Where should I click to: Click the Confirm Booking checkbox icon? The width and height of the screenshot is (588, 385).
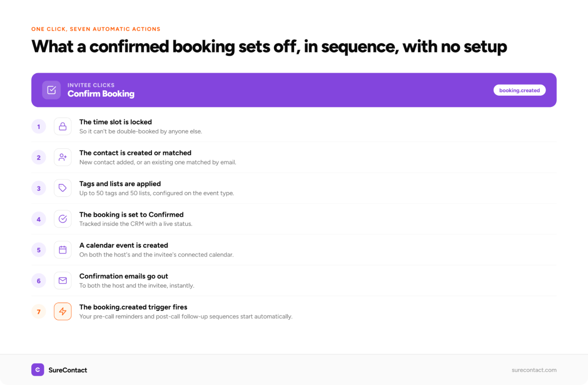51,90
